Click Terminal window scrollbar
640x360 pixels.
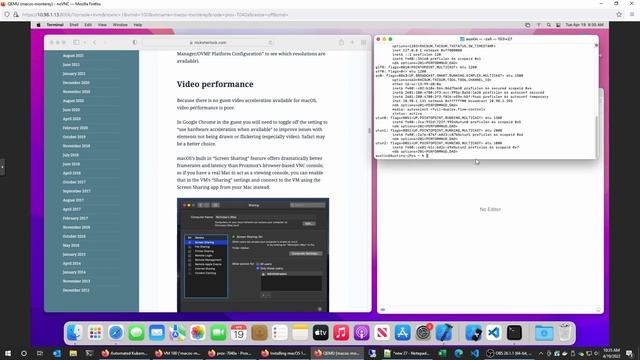596,136
